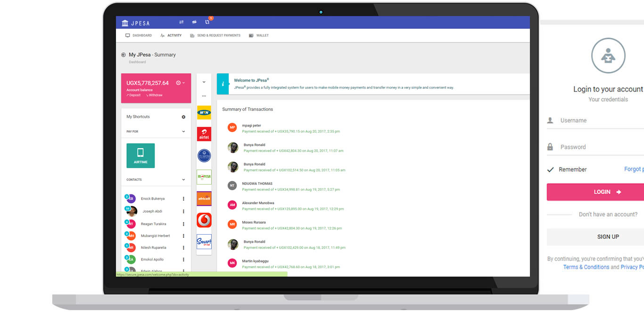The height and width of the screenshot is (312, 644).
Task: Open options menu for Joseph Abdi
Action: 183,211
